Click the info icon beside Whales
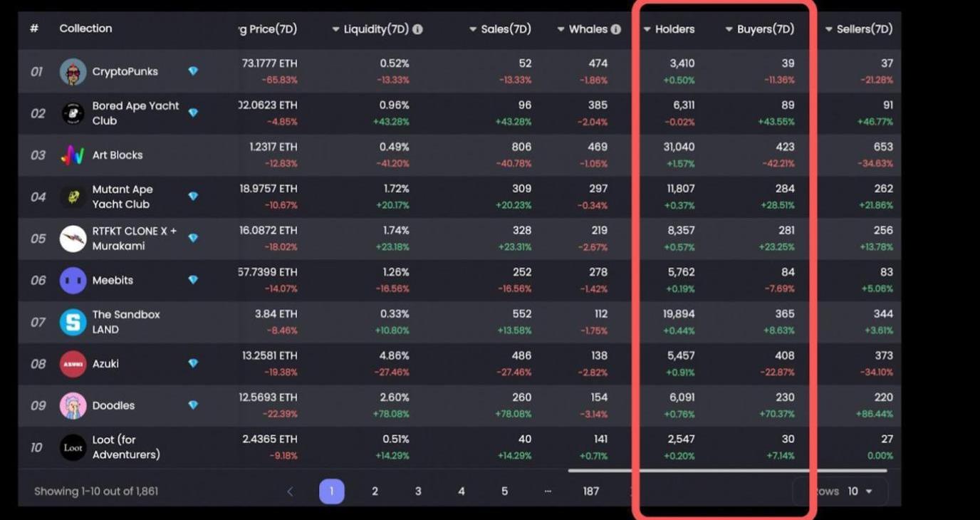The height and width of the screenshot is (520, 980). tap(615, 29)
